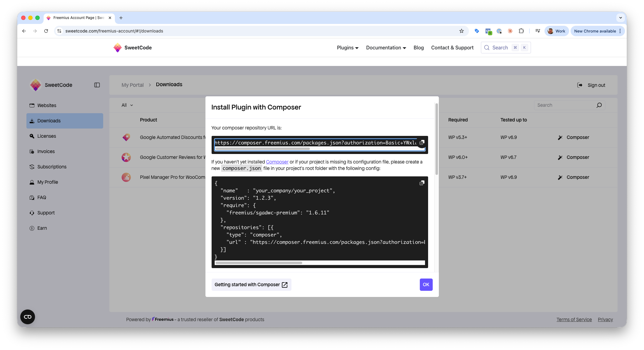Click the SweetCode logo in the header
This screenshot has width=644, height=350.
(132, 48)
